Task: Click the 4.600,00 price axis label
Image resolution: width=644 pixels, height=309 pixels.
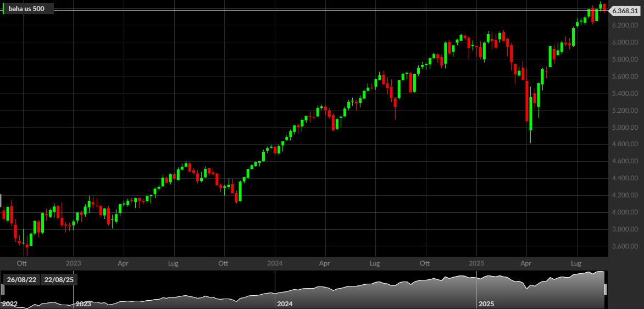Action: (625, 162)
